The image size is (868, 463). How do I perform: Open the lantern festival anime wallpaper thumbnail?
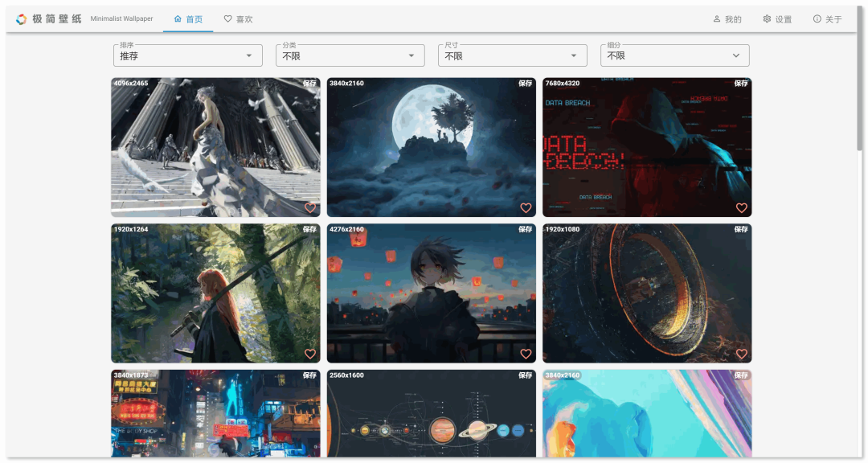coord(432,293)
